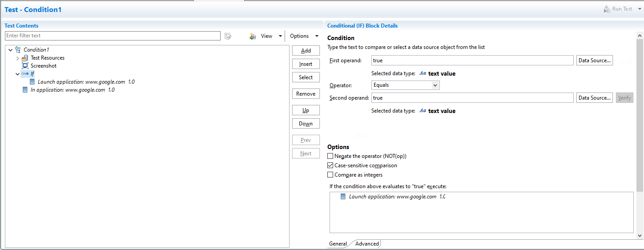Image resolution: width=644 pixels, height=250 pixels.
Task: Click the Remove button
Action: coord(306,94)
